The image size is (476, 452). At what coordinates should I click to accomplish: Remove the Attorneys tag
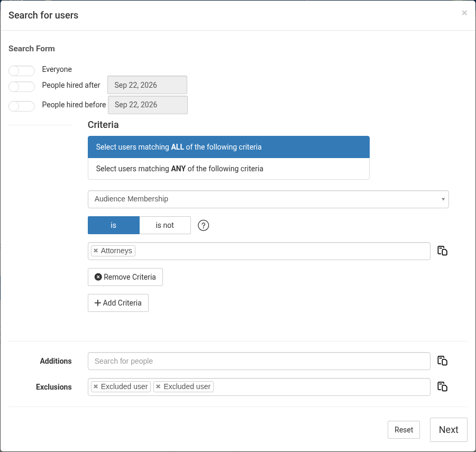[x=96, y=251]
